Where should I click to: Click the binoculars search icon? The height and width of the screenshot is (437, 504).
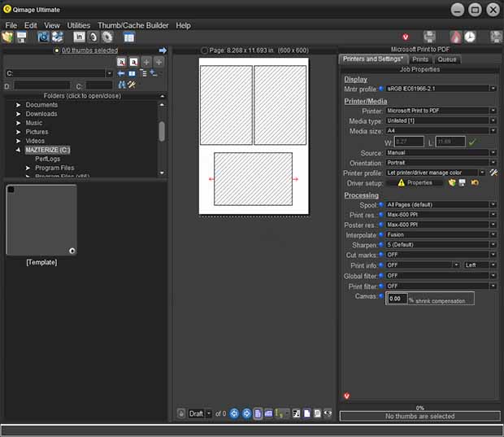click(123, 85)
